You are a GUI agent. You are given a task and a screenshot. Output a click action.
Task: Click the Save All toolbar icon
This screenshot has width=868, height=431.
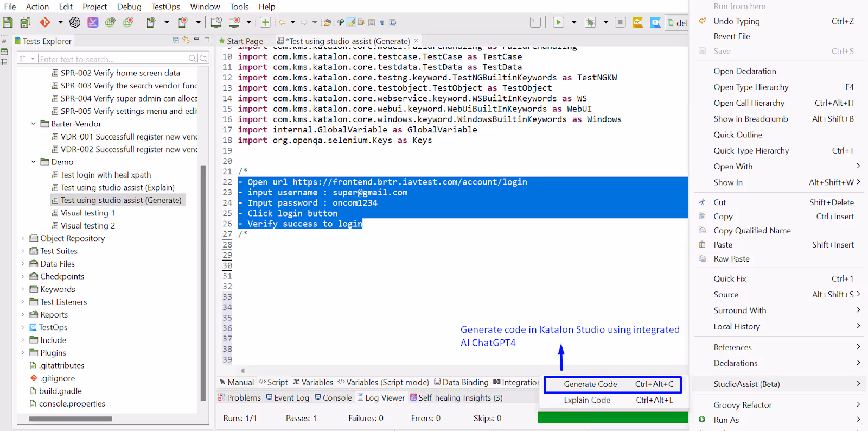point(25,22)
